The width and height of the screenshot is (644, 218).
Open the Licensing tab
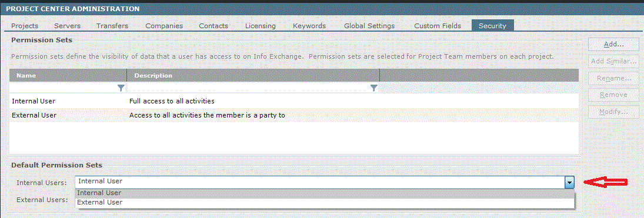click(261, 26)
